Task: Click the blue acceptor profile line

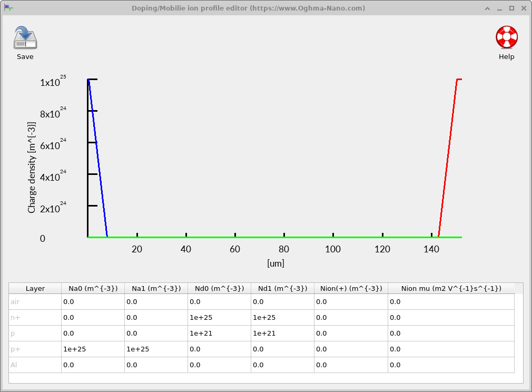Action: [x=97, y=158]
